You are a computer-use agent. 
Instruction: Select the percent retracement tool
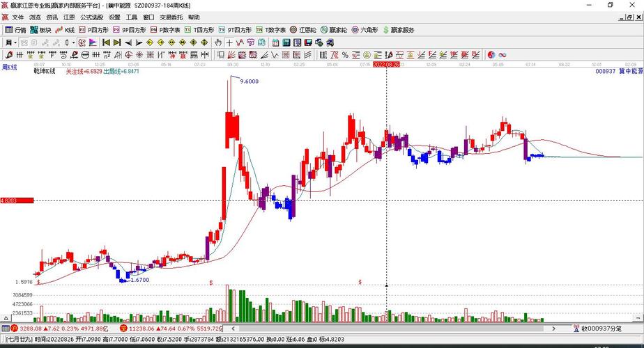click(345, 54)
